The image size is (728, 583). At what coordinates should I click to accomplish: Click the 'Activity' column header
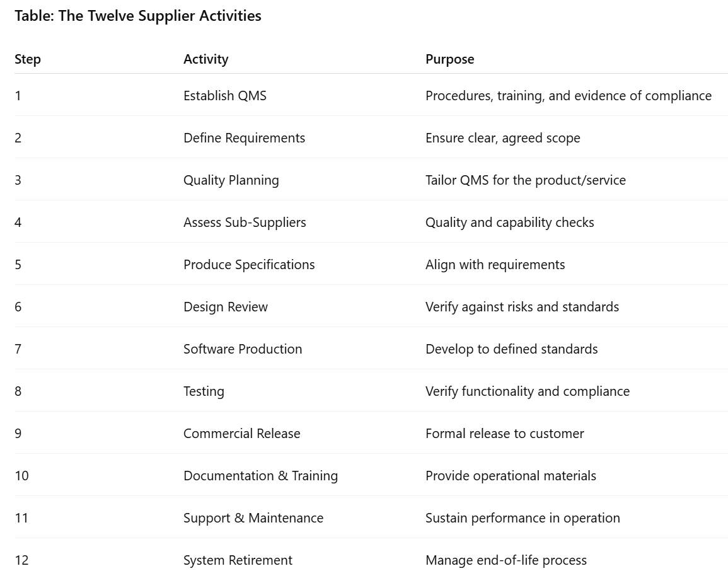click(205, 59)
